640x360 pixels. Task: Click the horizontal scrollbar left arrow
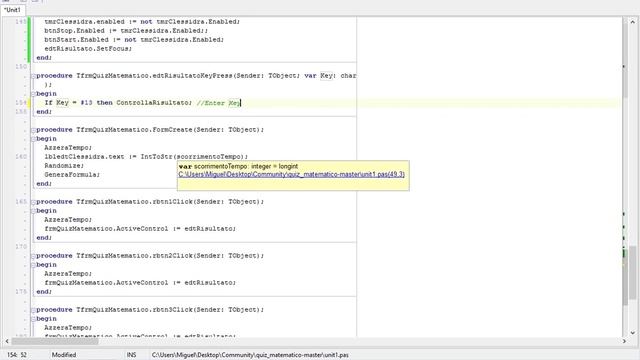[7, 341]
